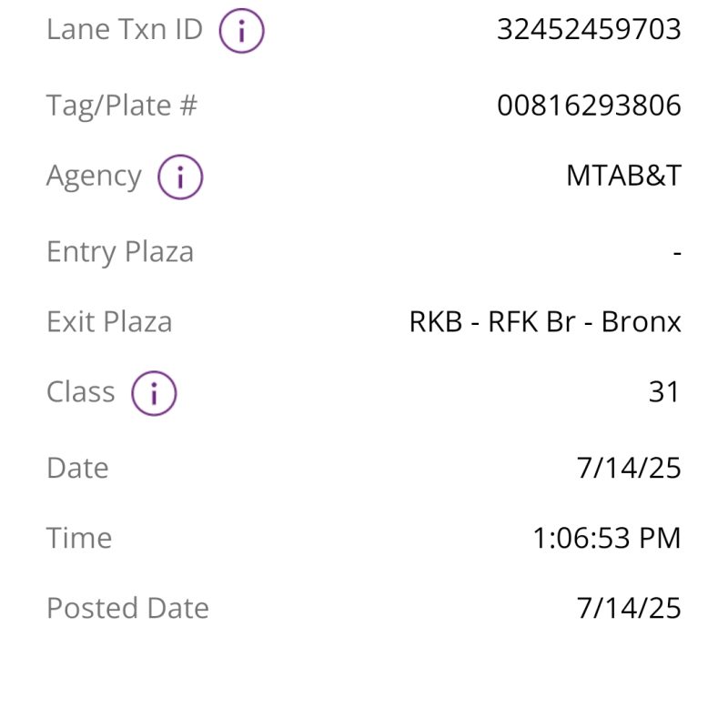Viewport: 728px width, 728px height.
Task: Click the Tag/Plate # label
Action: [x=122, y=106]
